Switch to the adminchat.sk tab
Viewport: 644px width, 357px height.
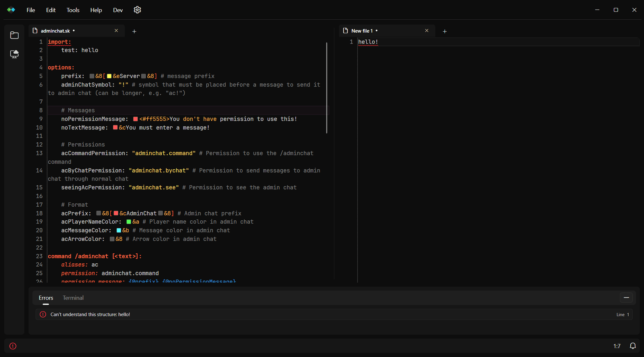[76, 31]
